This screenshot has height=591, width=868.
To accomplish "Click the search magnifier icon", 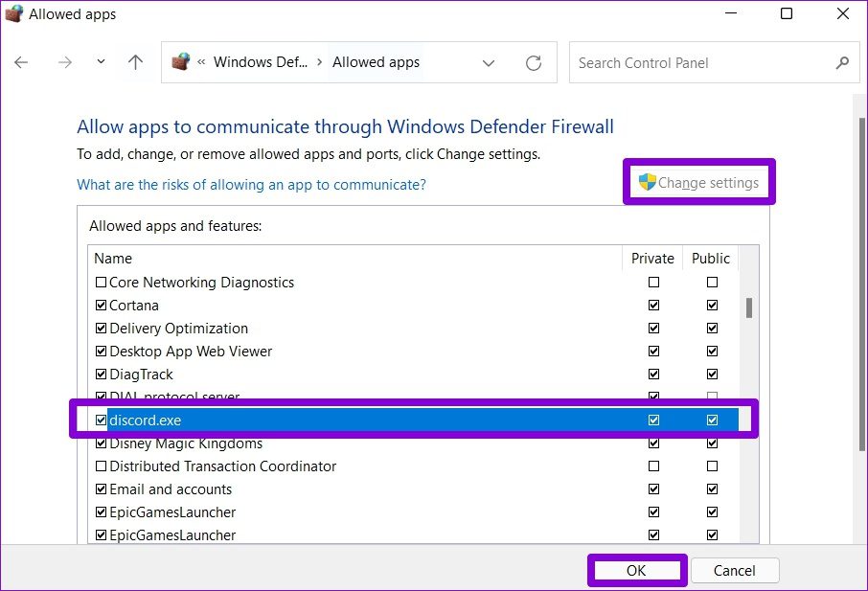I will point(841,62).
